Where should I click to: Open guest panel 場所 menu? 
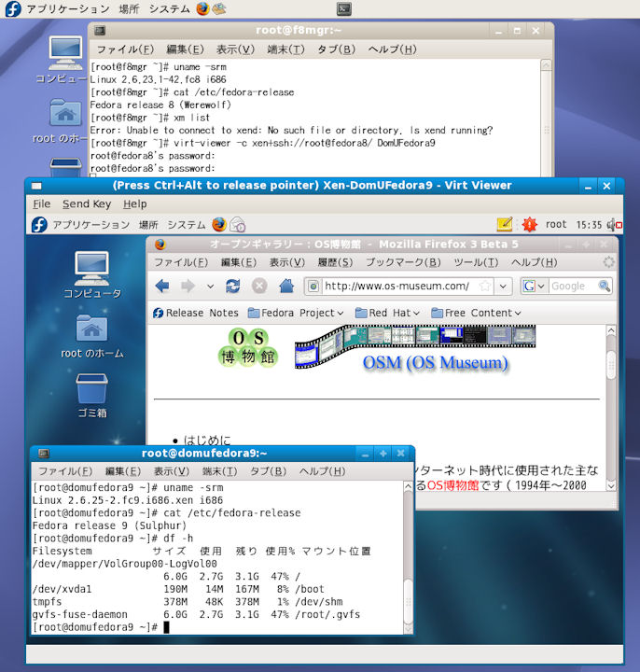point(148,225)
